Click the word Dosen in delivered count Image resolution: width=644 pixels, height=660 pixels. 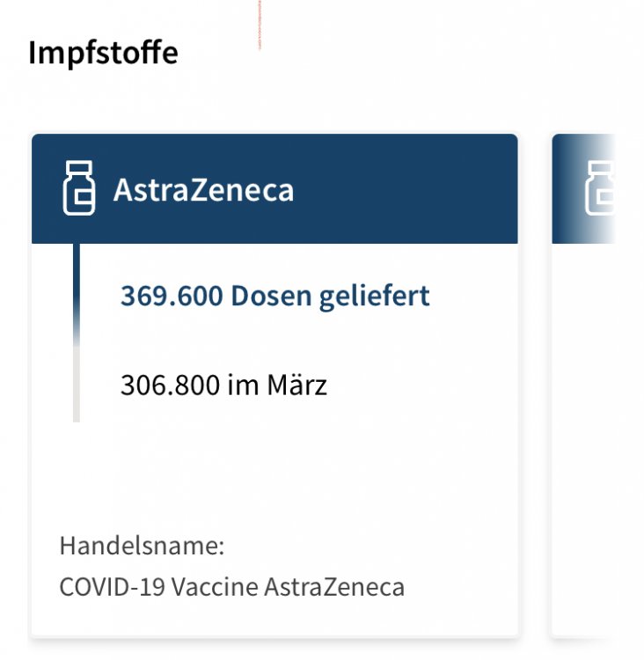271,296
